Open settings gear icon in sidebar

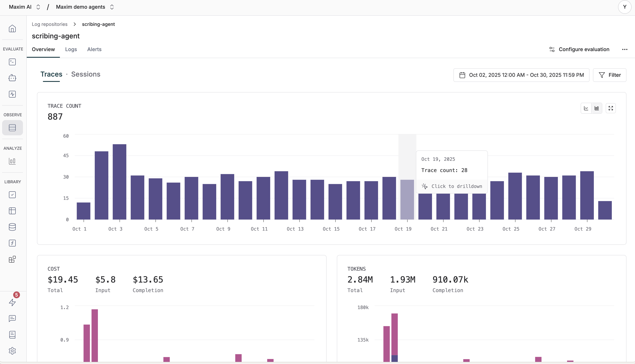[x=12, y=351]
